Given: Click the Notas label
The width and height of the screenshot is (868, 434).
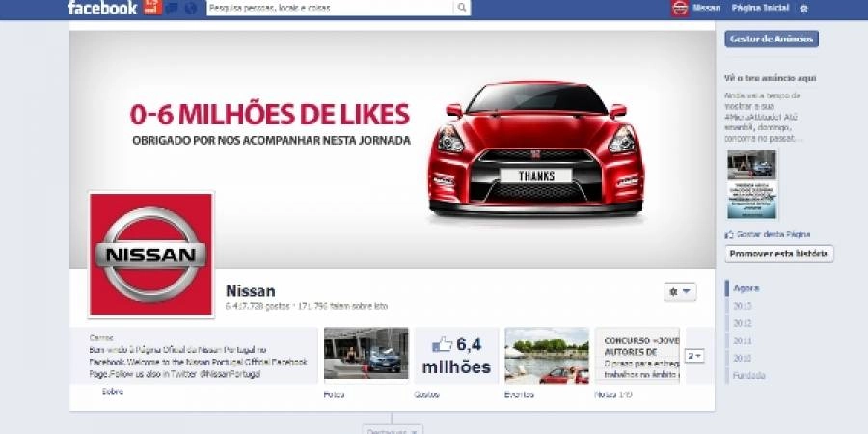Looking at the screenshot, I should coord(612,394).
